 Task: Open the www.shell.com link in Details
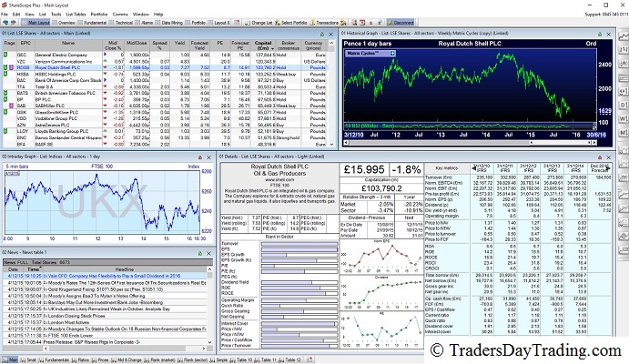tap(279, 180)
